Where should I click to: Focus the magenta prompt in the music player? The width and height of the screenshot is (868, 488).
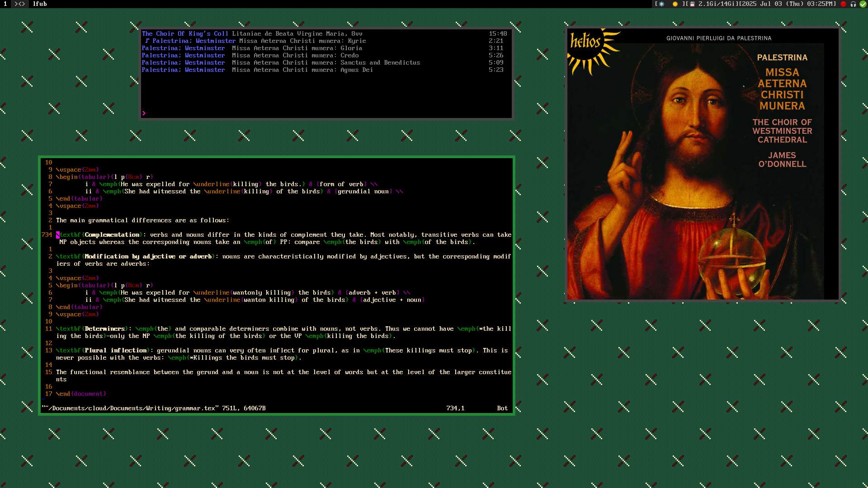(144, 113)
